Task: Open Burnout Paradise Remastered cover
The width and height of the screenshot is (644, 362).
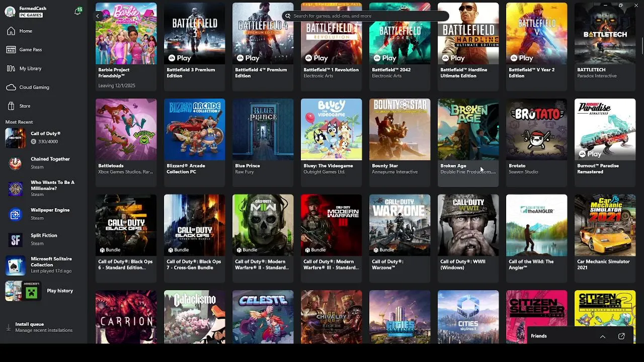Action: 605,129
